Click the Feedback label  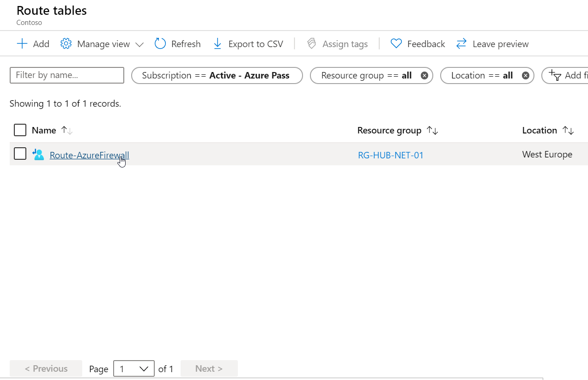(x=426, y=44)
